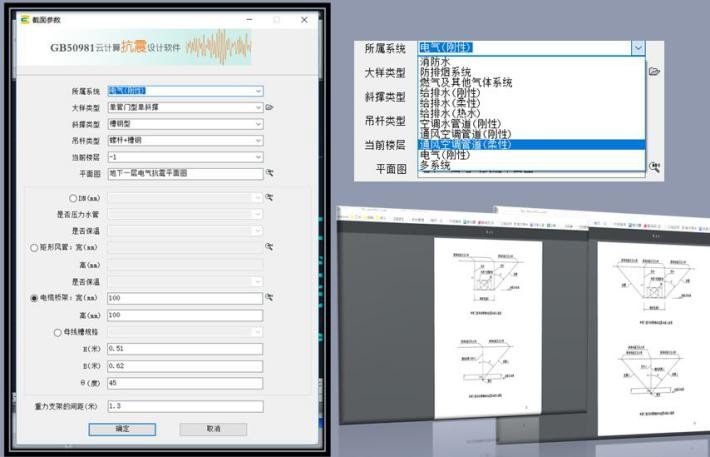This screenshot has height=457, width=710.
Task: Choose 通风空调管道(刚性) from the list
Action: coord(531,134)
